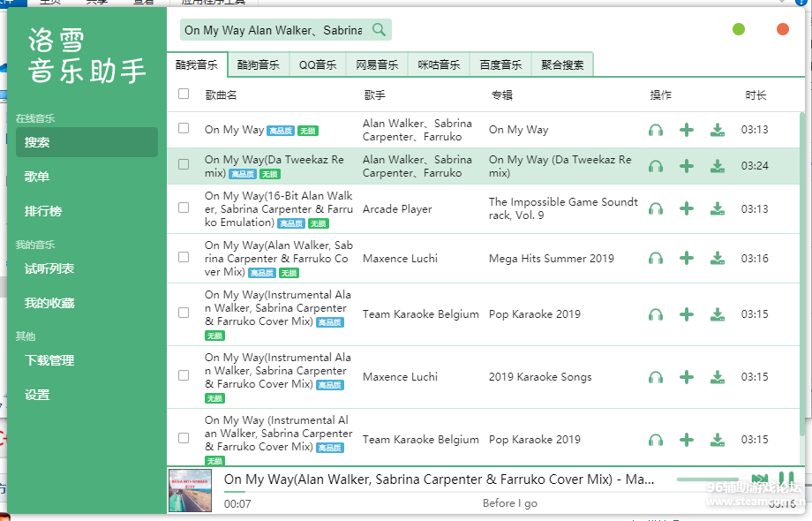Play the first On My Way song
This screenshot has height=521, width=812.
coord(655,130)
